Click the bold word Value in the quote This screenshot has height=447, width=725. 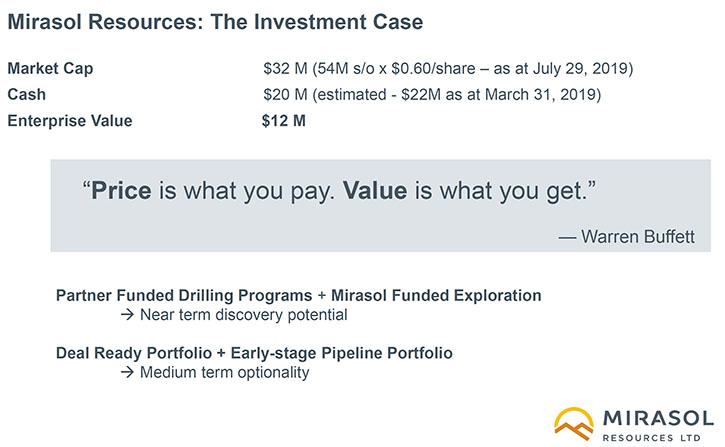pos(375,190)
